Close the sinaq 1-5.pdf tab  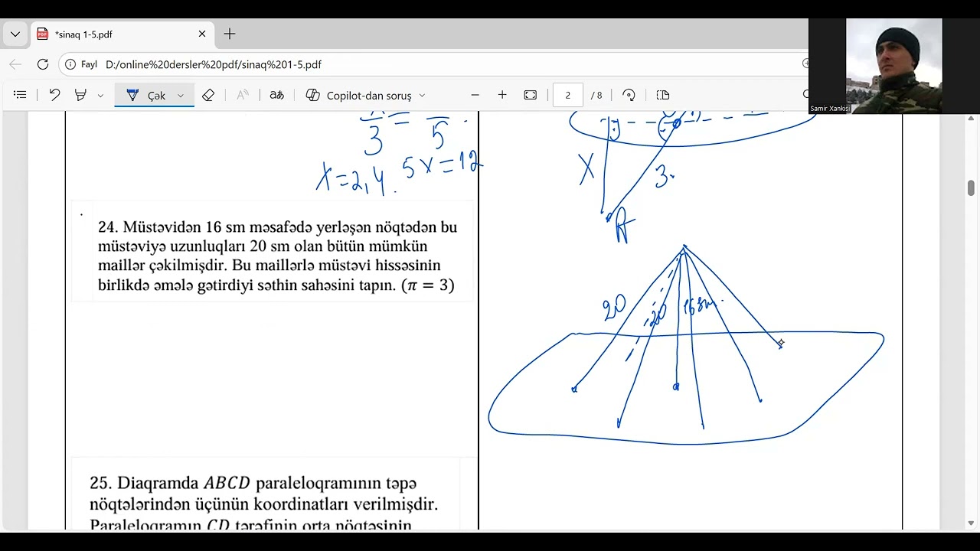(x=202, y=34)
